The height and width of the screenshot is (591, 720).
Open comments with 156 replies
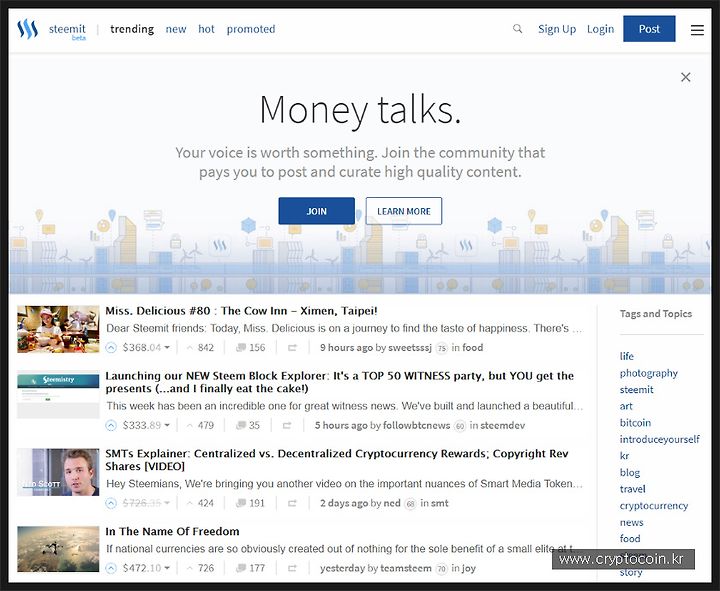(251, 348)
